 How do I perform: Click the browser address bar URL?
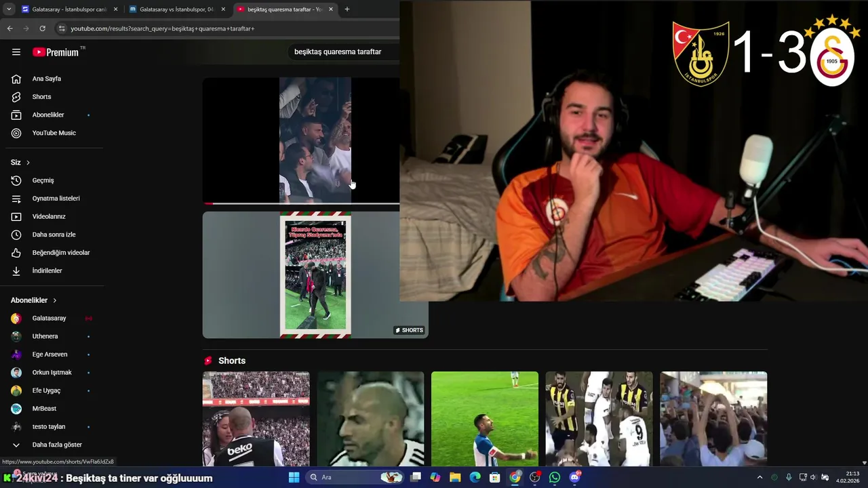pyautogui.click(x=163, y=28)
